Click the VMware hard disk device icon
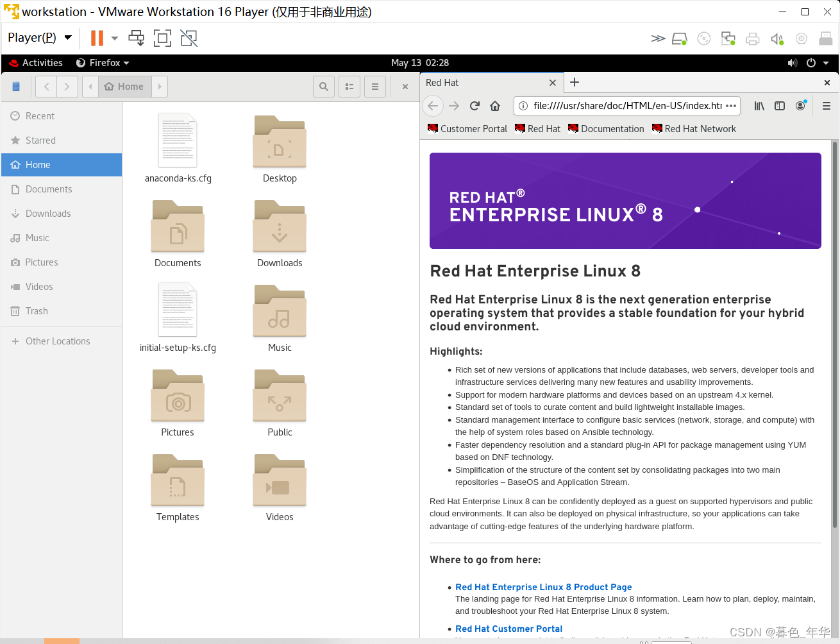This screenshot has width=840, height=644. pyautogui.click(x=680, y=38)
